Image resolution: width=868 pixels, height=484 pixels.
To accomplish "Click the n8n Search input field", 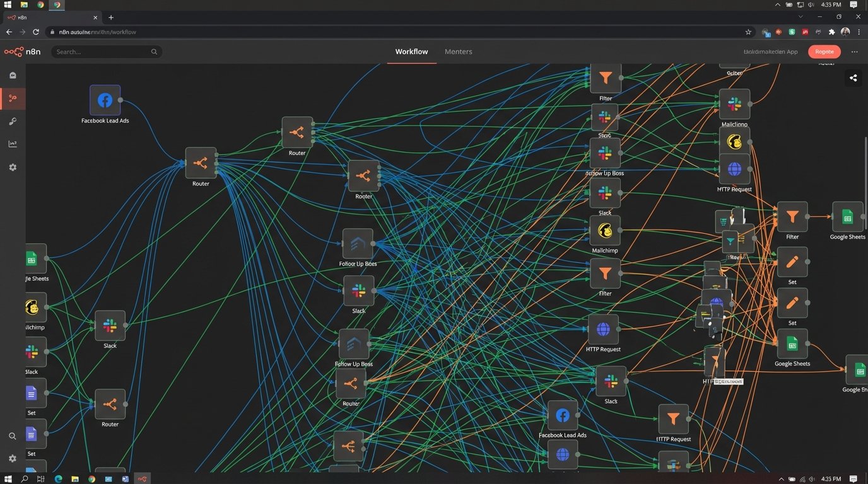I will [104, 52].
